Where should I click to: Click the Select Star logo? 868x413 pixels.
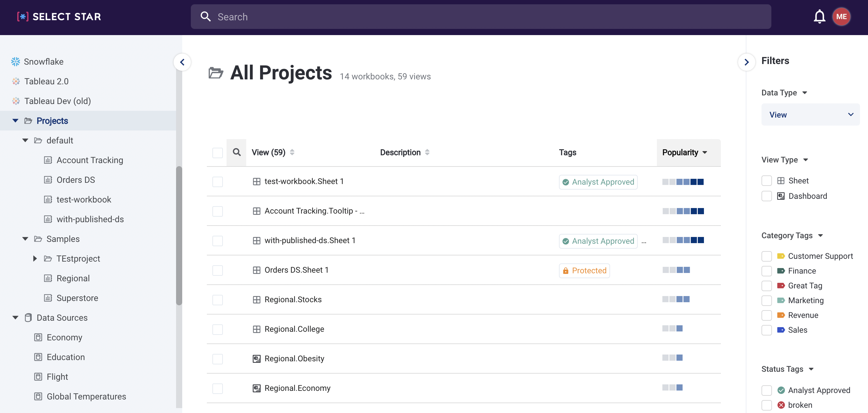[x=59, y=17]
